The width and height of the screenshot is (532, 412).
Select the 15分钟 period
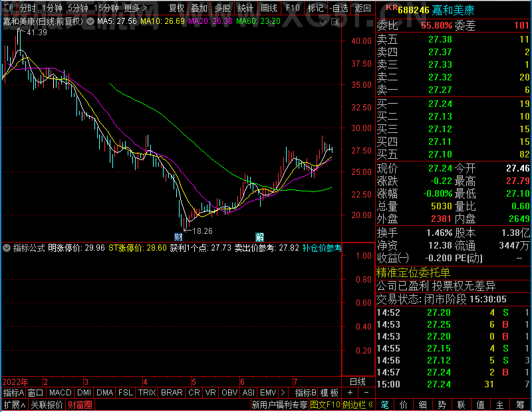coord(106,8)
